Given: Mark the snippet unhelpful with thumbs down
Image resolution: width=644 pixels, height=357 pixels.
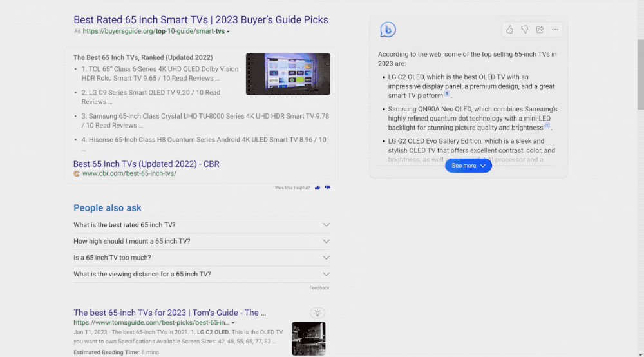Looking at the screenshot, I should tap(327, 188).
